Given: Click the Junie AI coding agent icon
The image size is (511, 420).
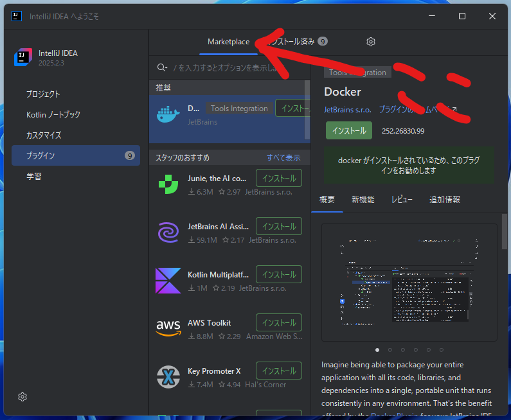Looking at the screenshot, I should coord(168,184).
